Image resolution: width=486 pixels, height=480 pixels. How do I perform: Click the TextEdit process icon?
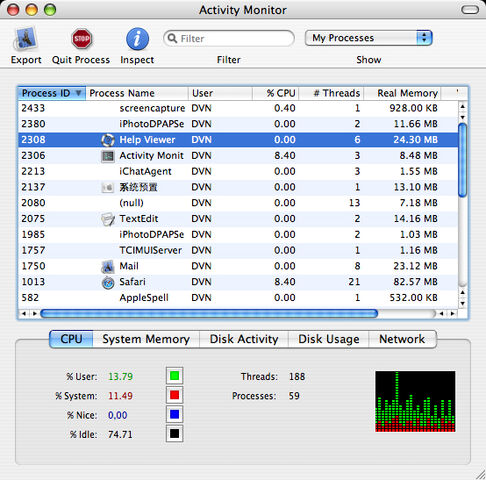(x=108, y=219)
